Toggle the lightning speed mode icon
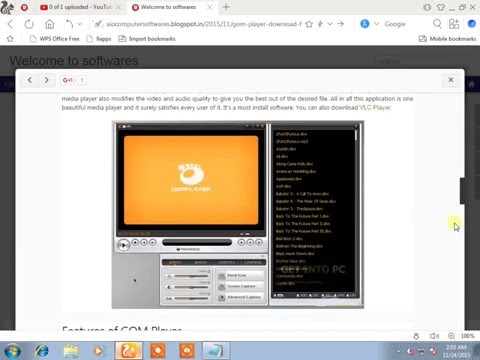 (320, 24)
